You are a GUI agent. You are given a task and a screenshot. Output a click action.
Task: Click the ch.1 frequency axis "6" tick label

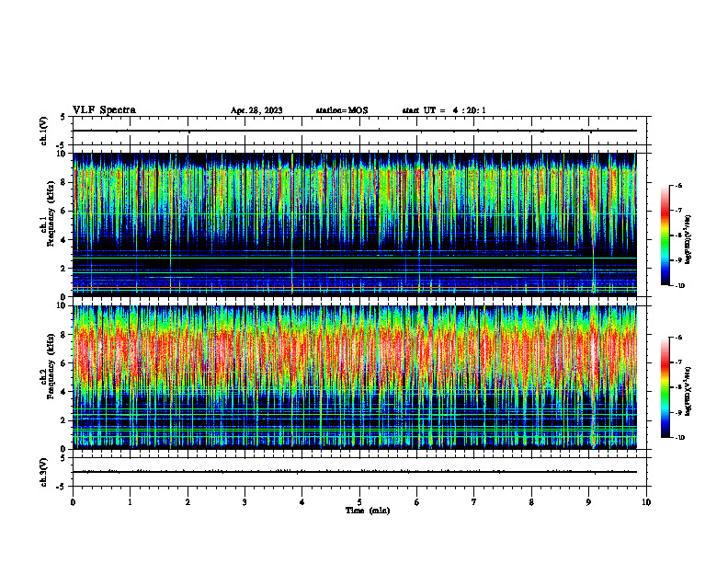pyautogui.click(x=64, y=211)
